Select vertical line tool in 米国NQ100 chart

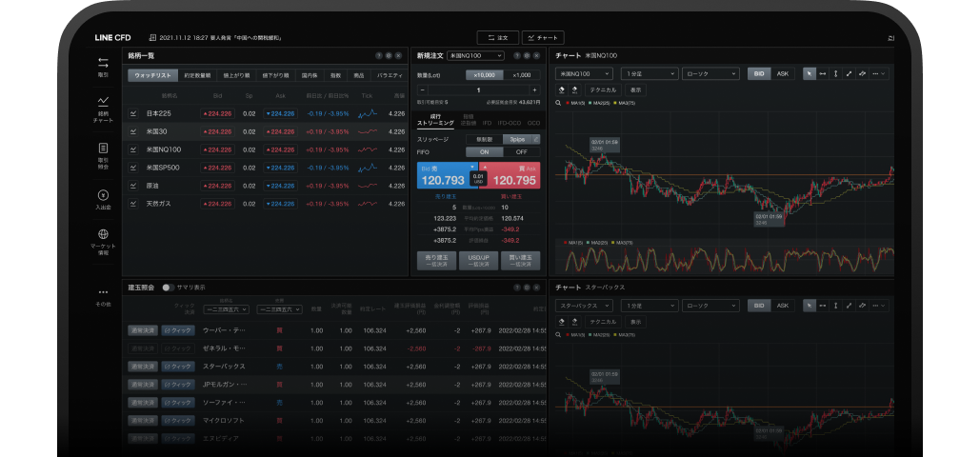tap(835, 73)
